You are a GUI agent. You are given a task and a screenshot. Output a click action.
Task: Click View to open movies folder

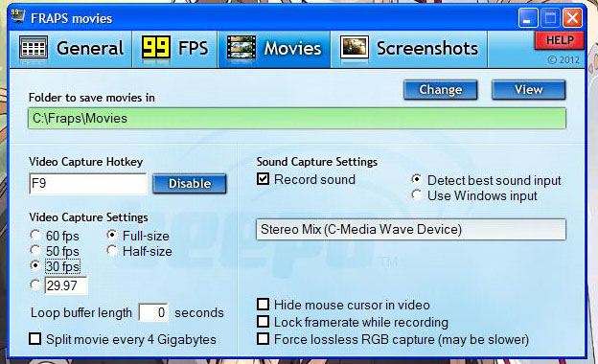pos(529,90)
